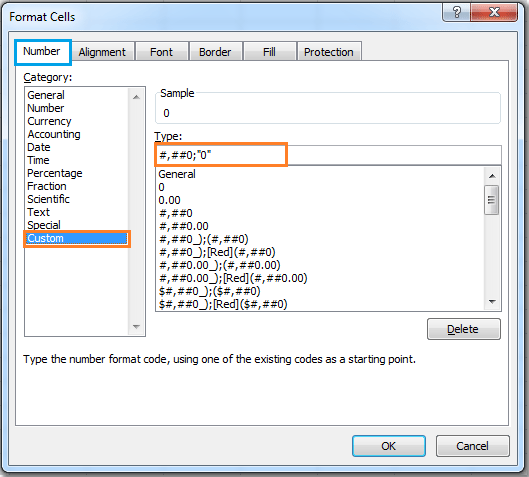
Task: Click the Delete button
Action: click(x=464, y=329)
